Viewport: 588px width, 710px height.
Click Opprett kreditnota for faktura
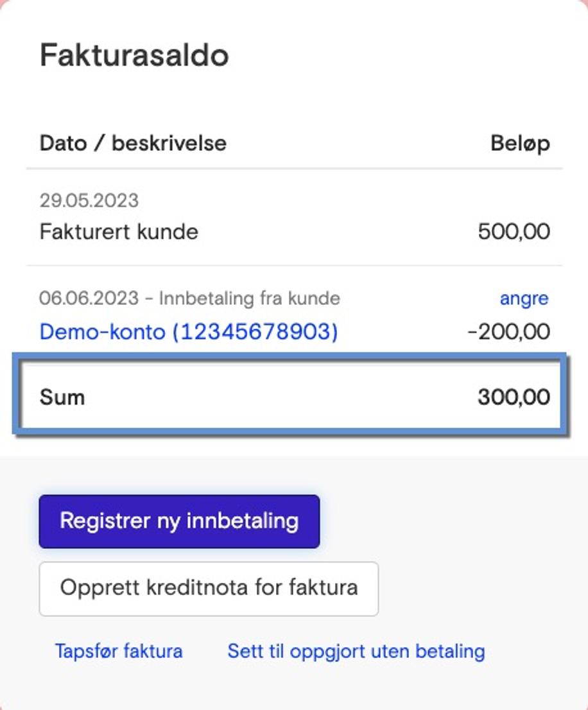[x=208, y=588]
